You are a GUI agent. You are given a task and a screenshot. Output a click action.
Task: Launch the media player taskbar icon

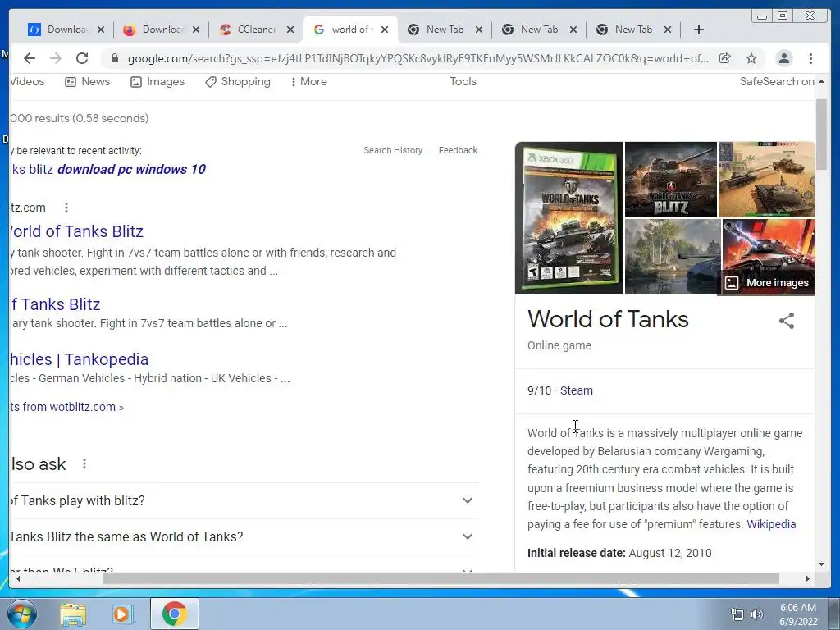coord(123,614)
